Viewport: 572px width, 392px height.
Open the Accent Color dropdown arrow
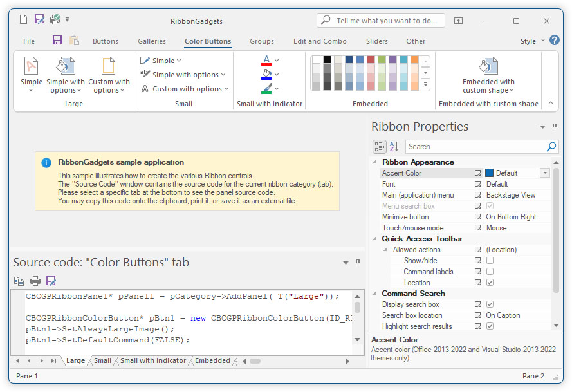pyautogui.click(x=545, y=173)
